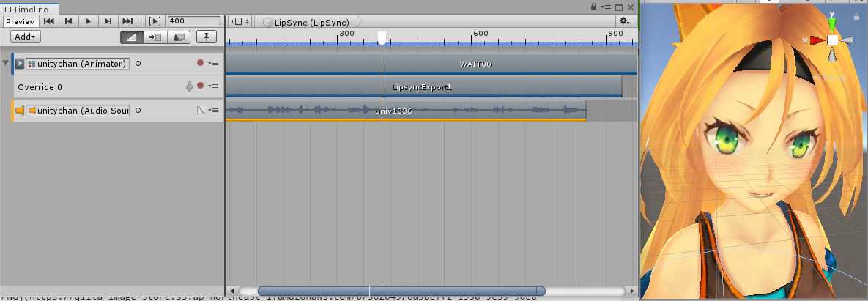Image resolution: width=868 pixels, height=301 pixels.
Task: Jump to the start of the timeline
Action: [x=49, y=21]
